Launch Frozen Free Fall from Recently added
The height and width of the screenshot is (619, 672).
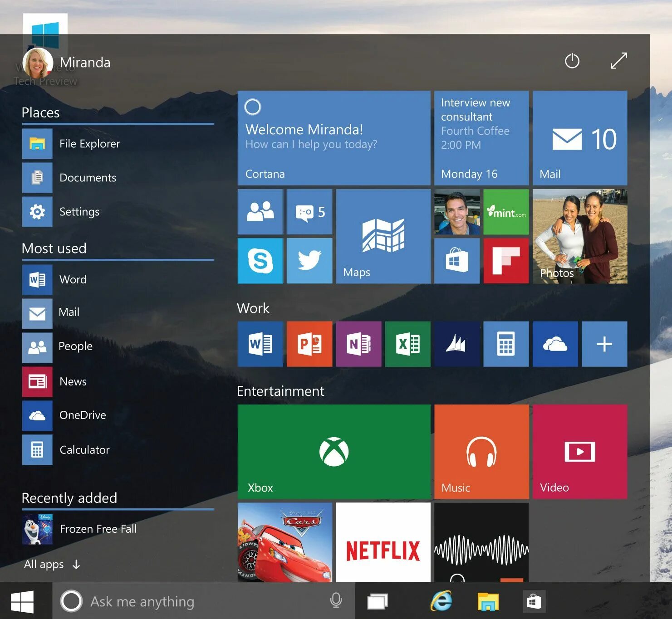coord(118,529)
